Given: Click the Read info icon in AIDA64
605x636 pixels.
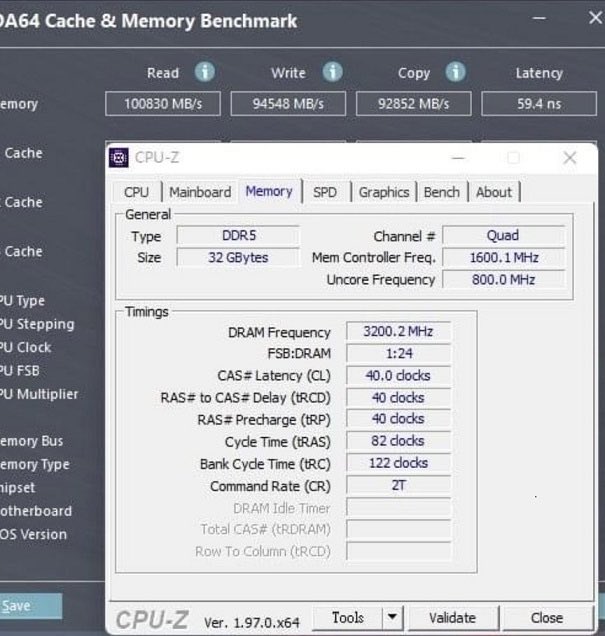Looking at the screenshot, I should pyautogui.click(x=205, y=72).
